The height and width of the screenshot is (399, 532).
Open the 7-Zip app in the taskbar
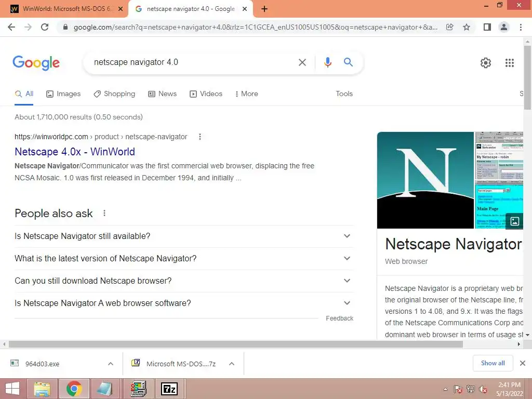169,389
